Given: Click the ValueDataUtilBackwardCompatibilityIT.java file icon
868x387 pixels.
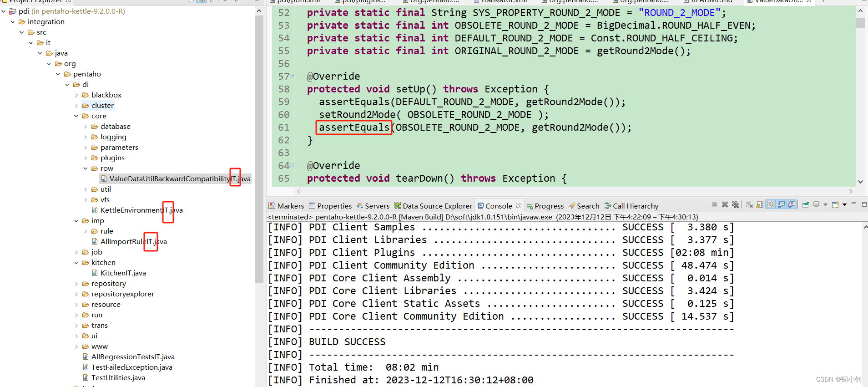Looking at the screenshot, I should (x=104, y=179).
